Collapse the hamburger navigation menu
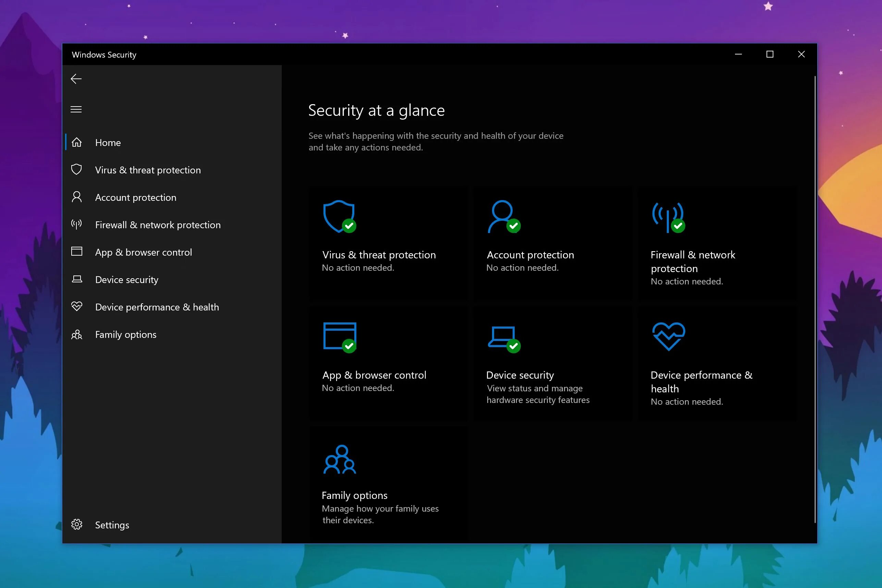Viewport: 882px width, 588px height. click(x=76, y=109)
